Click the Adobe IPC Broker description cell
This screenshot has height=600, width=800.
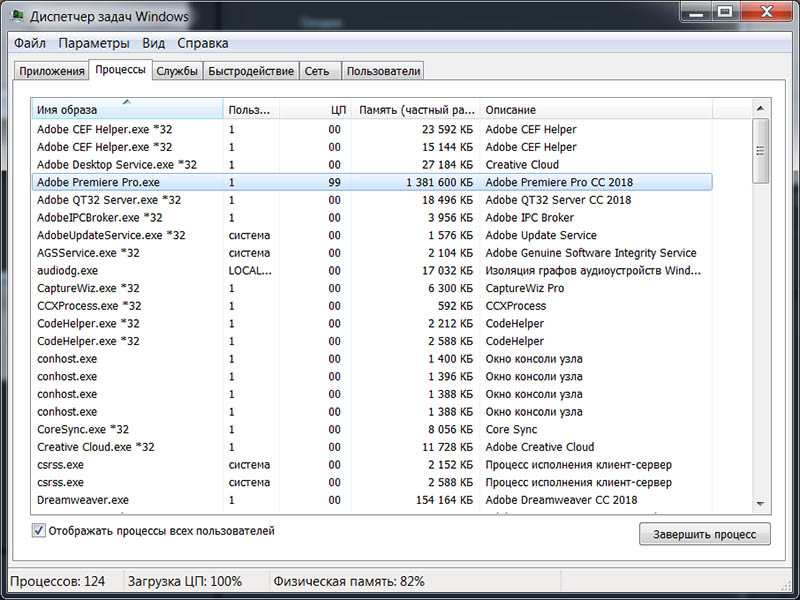(530, 217)
